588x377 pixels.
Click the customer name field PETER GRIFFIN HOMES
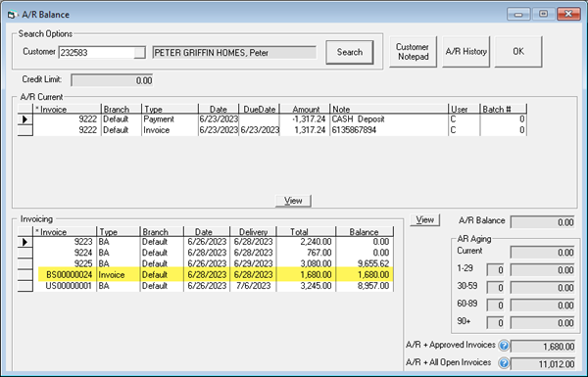(x=234, y=53)
